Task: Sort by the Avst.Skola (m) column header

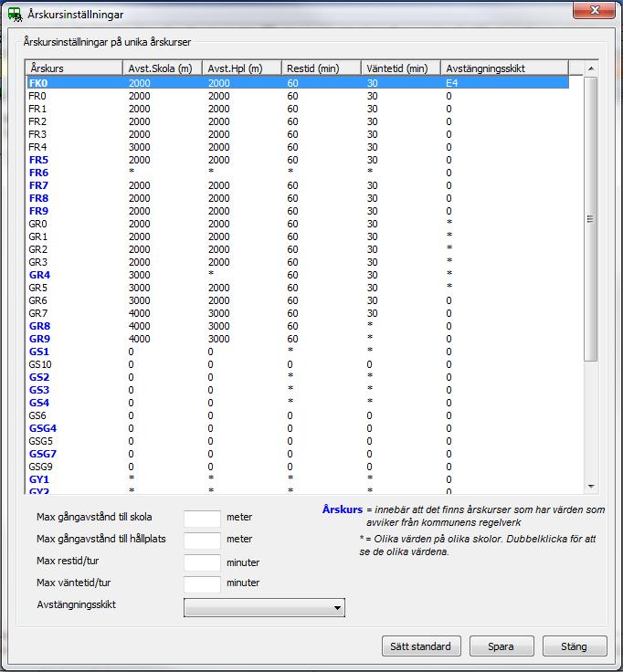Action: (163, 68)
